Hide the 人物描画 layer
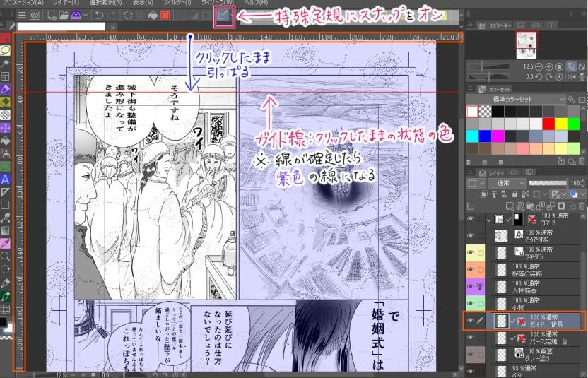 point(470,286)
